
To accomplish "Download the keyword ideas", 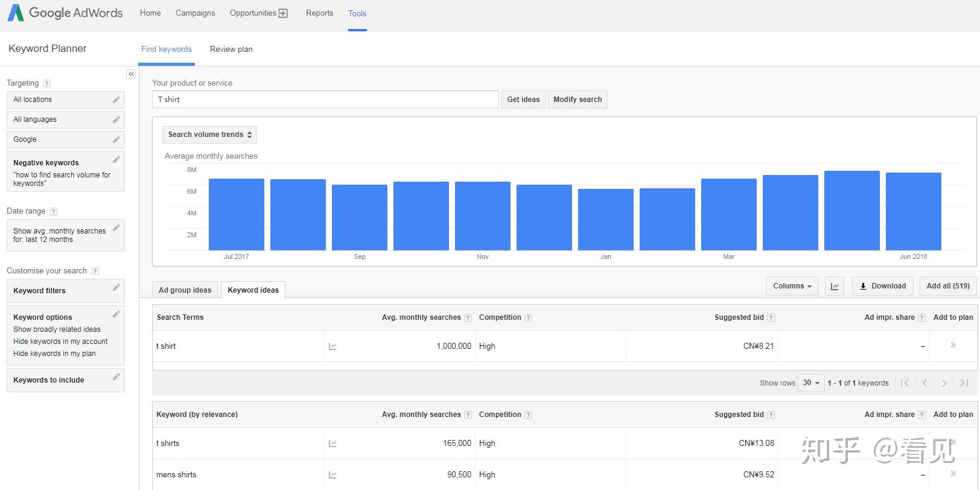I will (x=883, y=286).
